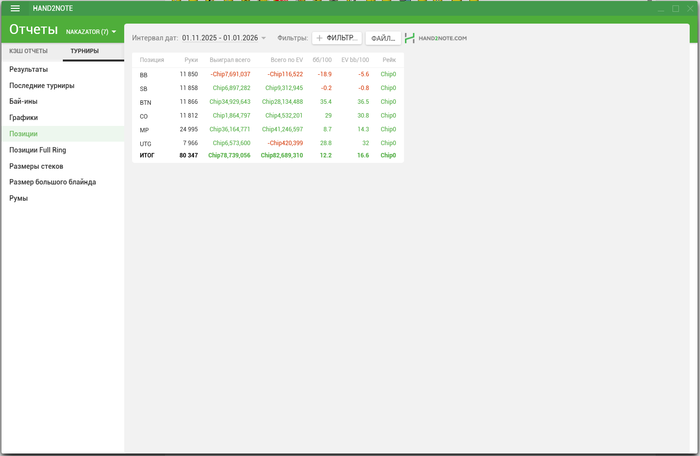
Task: Click the ИТОГ total row label
Action: point(147,155)
